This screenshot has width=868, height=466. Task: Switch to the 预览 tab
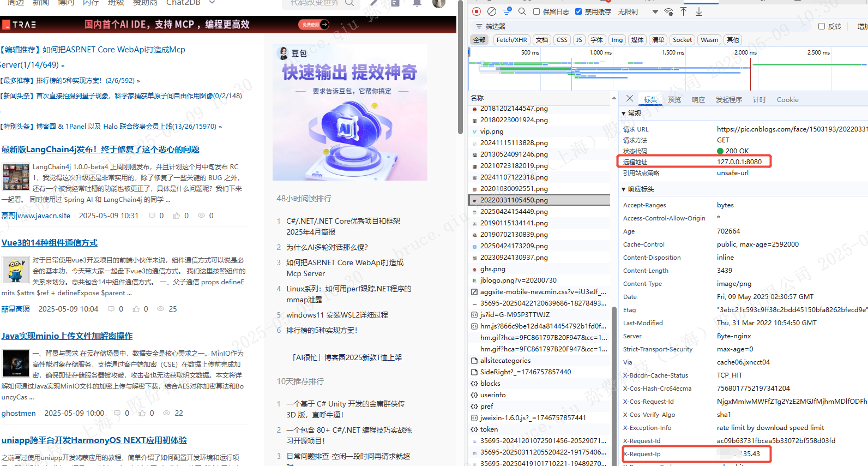(x=674, y=100)
